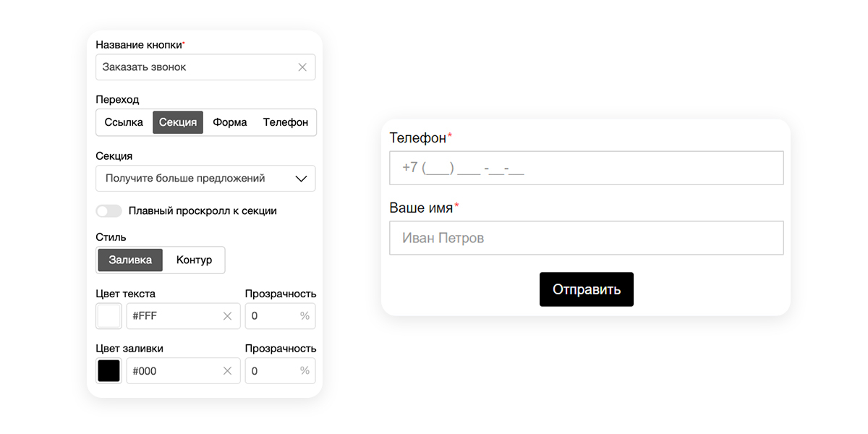Edit the Название кнопки text field

click(x=195, y=67)
